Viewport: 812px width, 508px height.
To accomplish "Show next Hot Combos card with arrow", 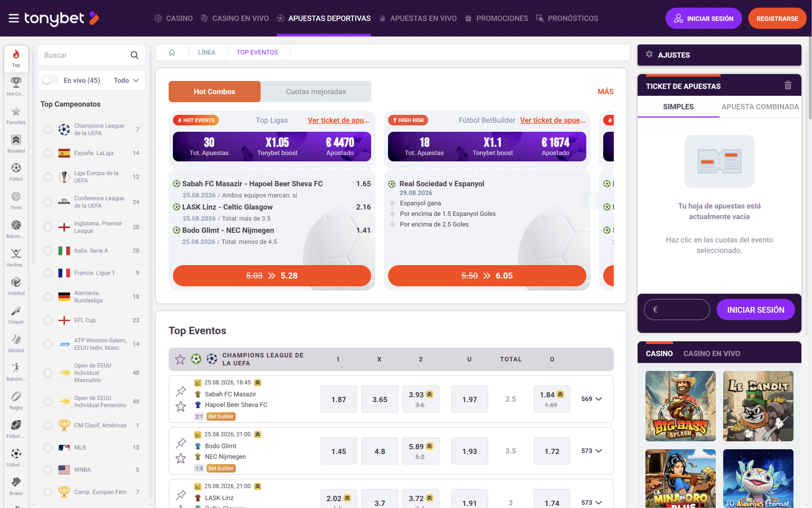I will click(x=590, y=200).
